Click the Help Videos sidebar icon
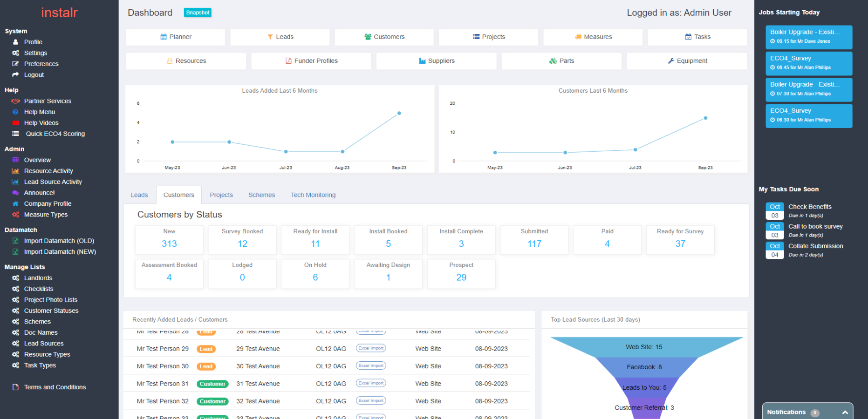868x419 pixels. point(15,123)
